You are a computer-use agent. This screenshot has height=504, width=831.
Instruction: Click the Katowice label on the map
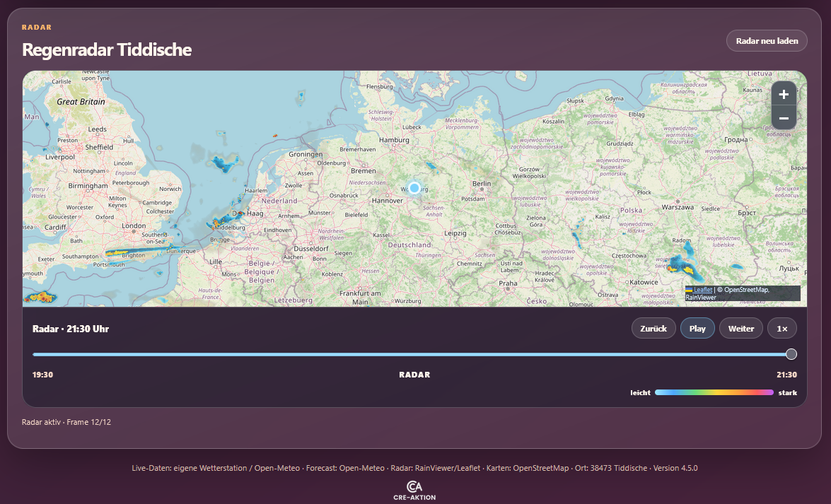point(644,282)
